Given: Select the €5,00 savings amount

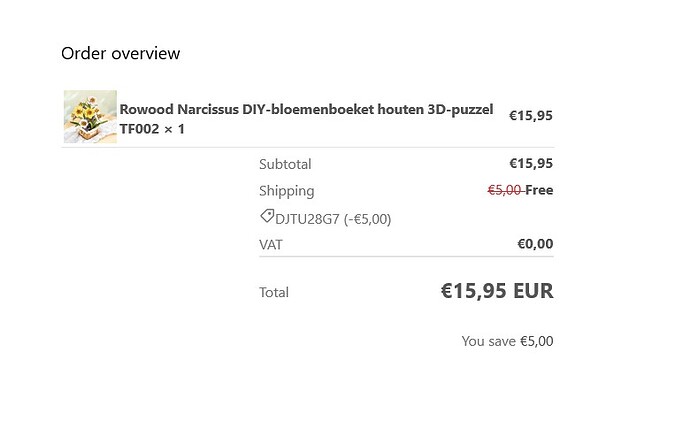Looking at the screenshot, I should (536, 341).
